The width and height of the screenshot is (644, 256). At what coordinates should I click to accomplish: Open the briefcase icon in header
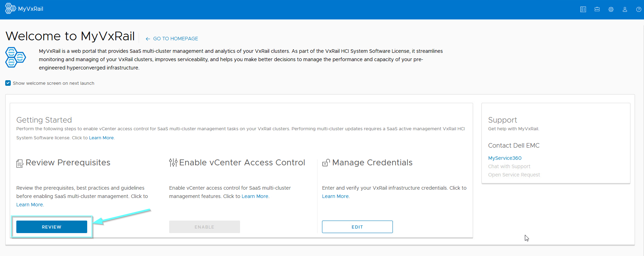pyautogui.click(x=597, y=9)
